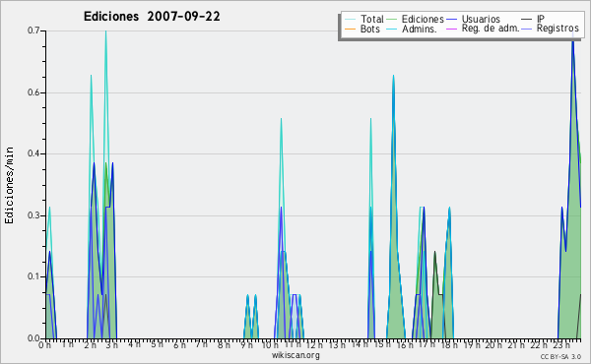Click the 'IP' legend label
The width and height of the screenshot is (591, 364).
[541, 19]
